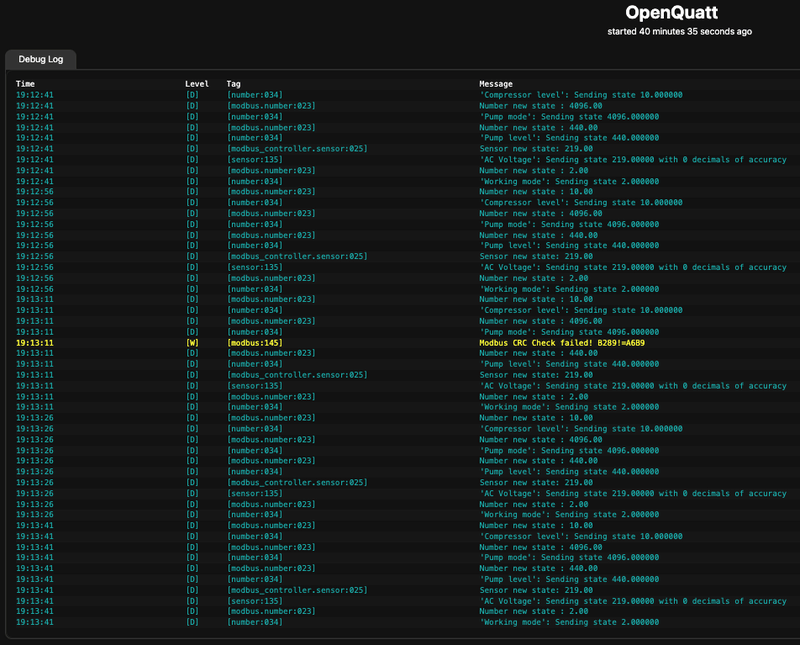Image resolution: width=800 pixels, height=645 pixels.
Task: Select the 'Pump level' message logged at 19:12:41
Action: 569,138
